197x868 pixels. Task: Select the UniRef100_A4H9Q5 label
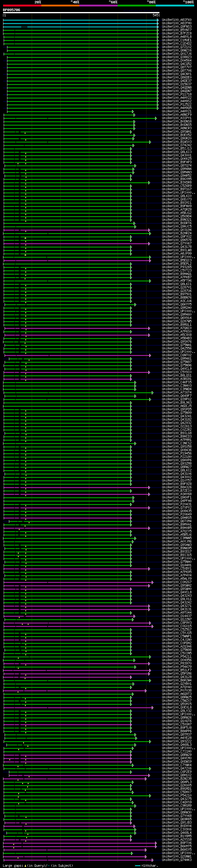176,108
